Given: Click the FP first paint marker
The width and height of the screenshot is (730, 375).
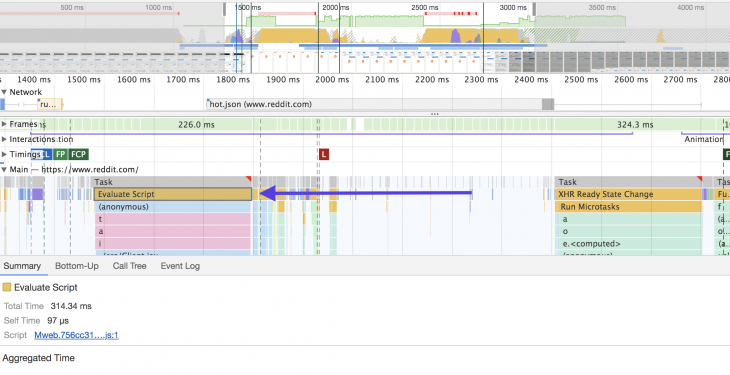Looking at the screenshot, I should 61,154.
